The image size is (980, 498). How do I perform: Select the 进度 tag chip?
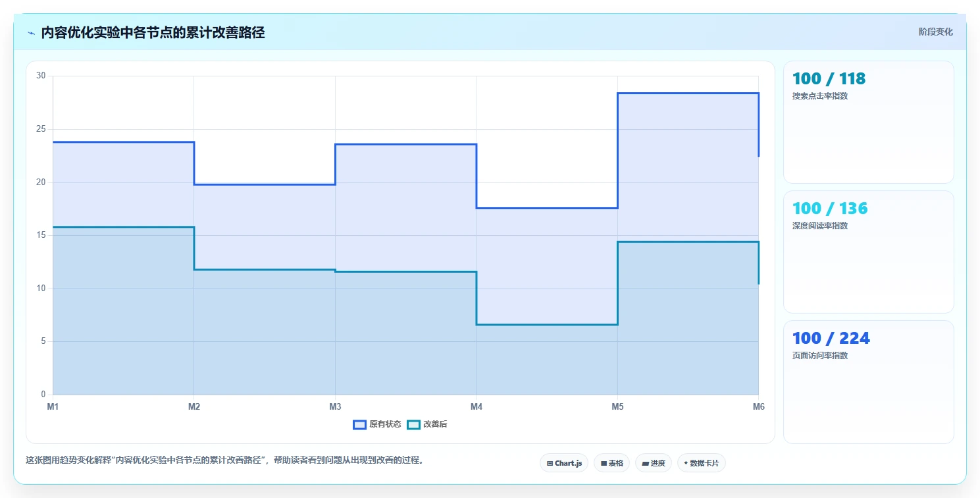point(654,463)
